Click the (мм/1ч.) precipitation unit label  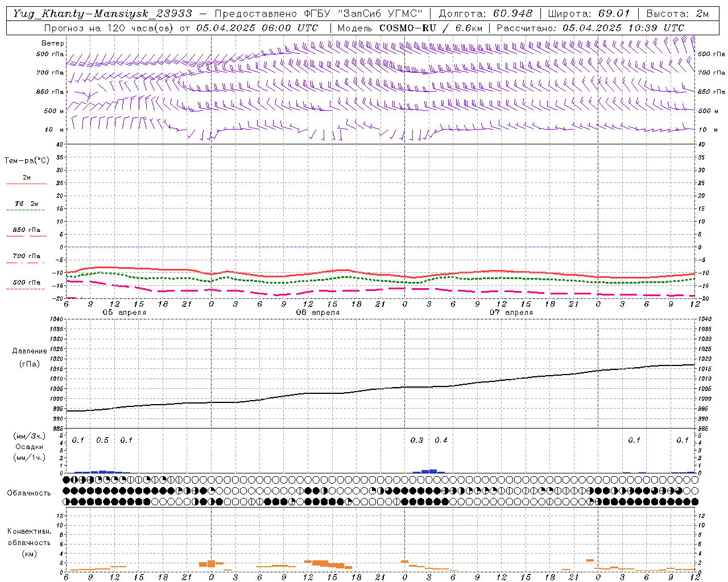point(28,458)
